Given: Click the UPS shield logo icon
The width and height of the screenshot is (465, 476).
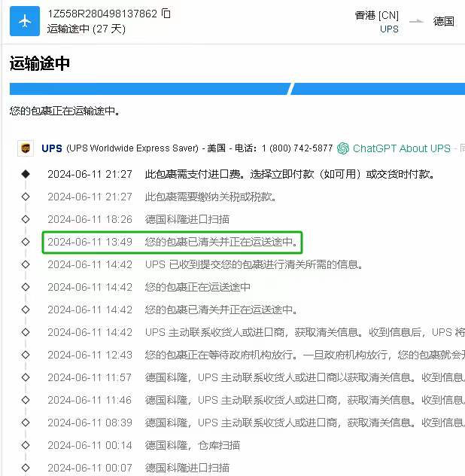Looking at the screenshot, I should point(26,148).
